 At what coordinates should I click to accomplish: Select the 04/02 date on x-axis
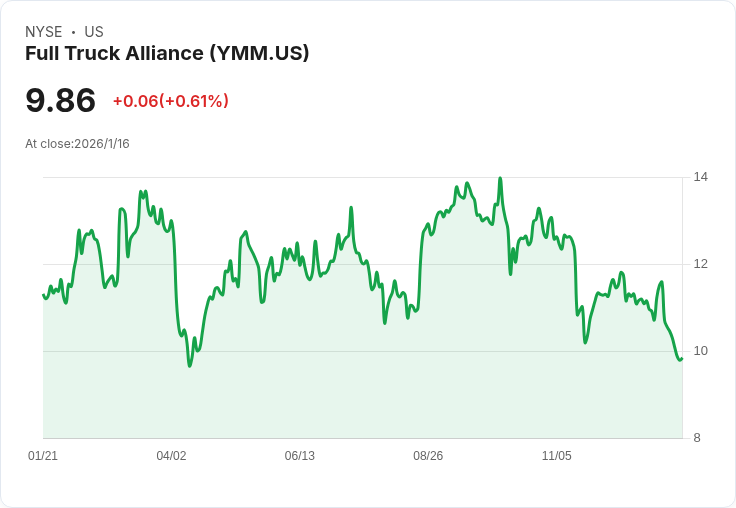point(171,456)
